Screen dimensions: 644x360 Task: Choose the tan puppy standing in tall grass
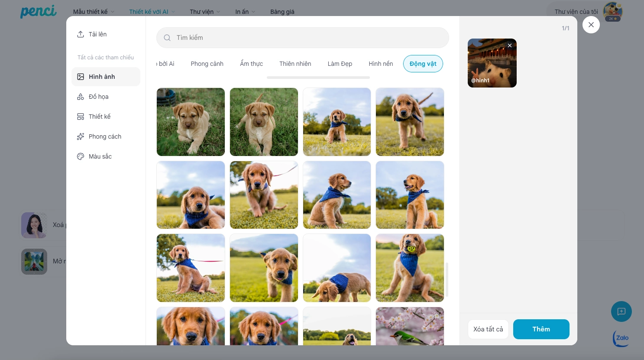tap(264, 122)
